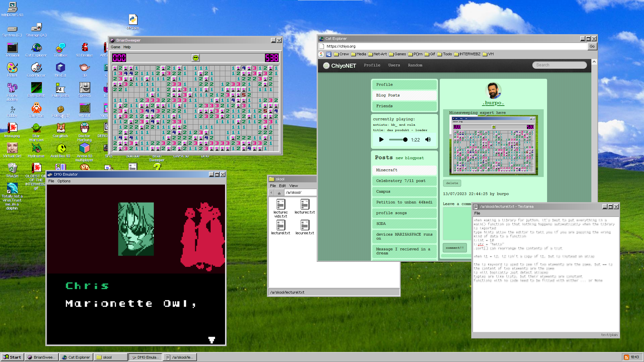Click the ChiyoNET Search field
The height and width of the screenshot is (362, 644).
click(x=559, y=65)
